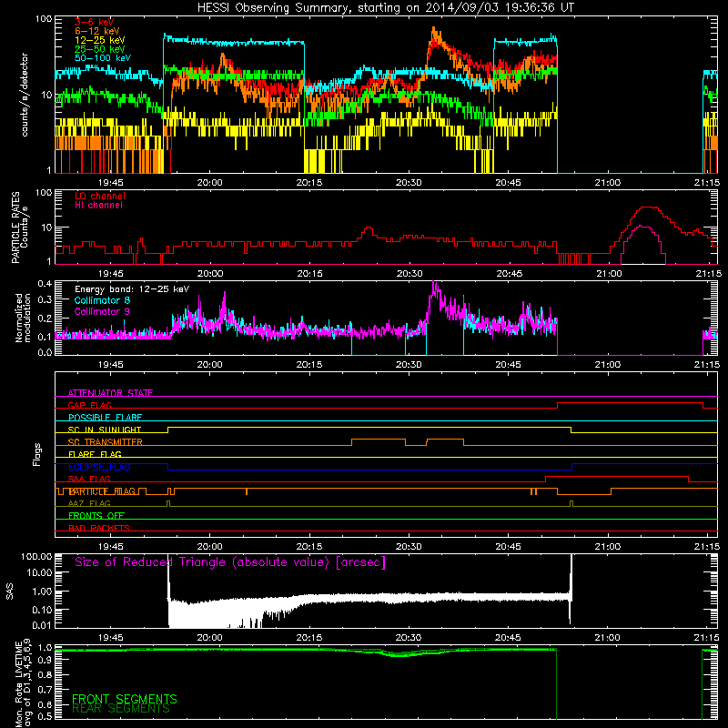Click 21:00 time label under Flags panel
Screen dimensions: 728x728
click(x=607, y=547)
